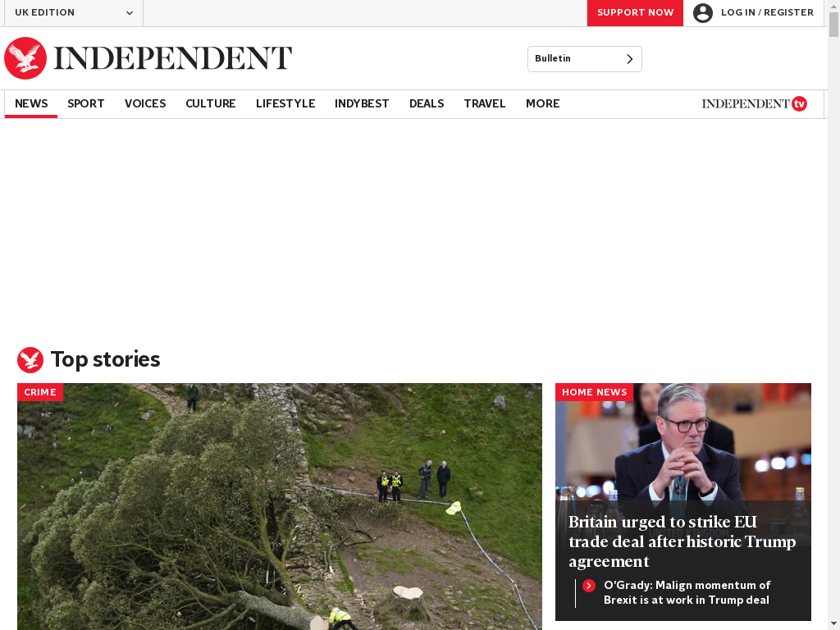Click the Keir Starmer story photo

pos(683,442)
